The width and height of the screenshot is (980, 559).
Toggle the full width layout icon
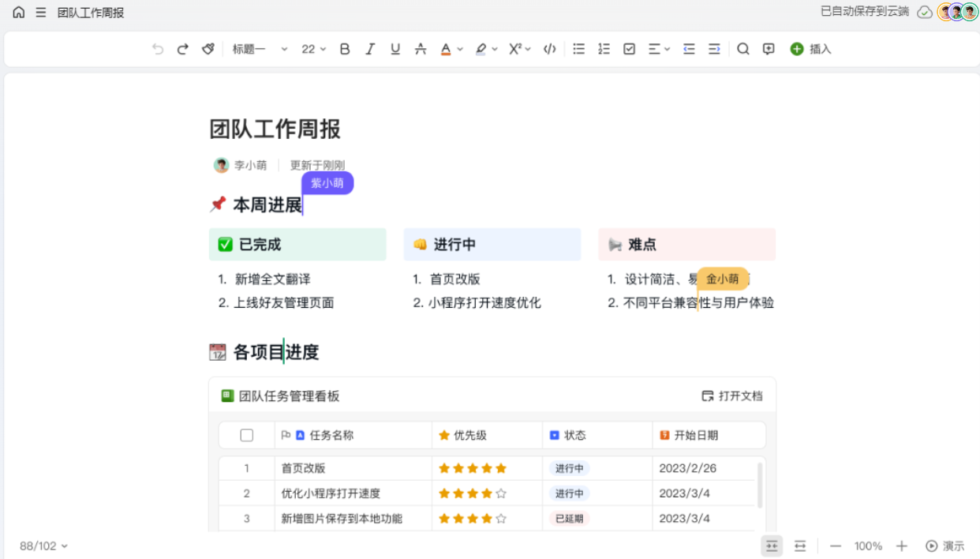(x=800, y=546)
